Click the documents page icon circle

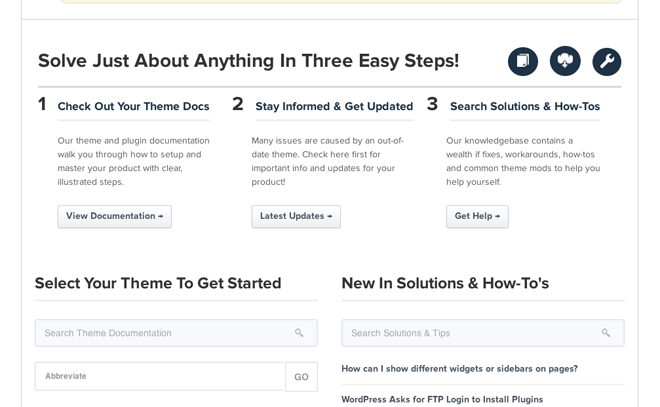(523, 61)
